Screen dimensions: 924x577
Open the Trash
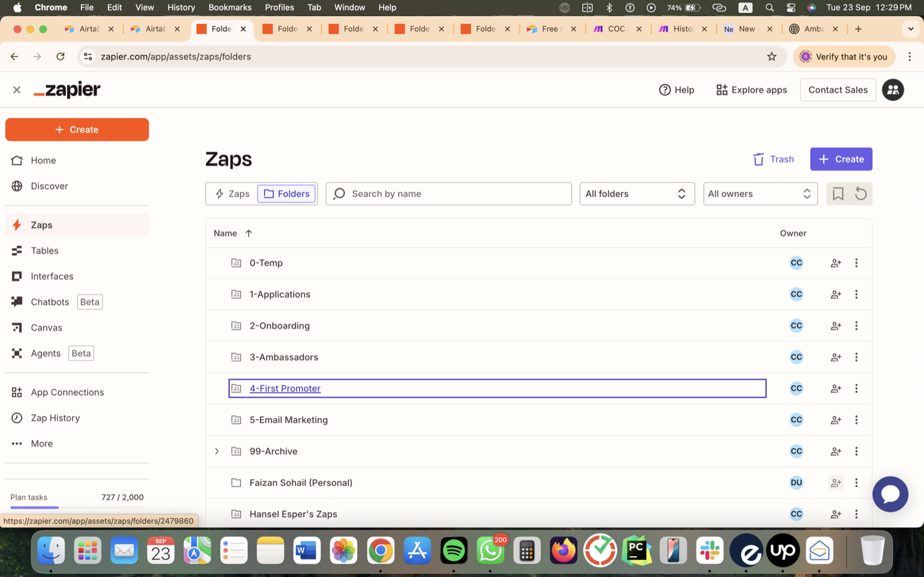pos(773,159)
